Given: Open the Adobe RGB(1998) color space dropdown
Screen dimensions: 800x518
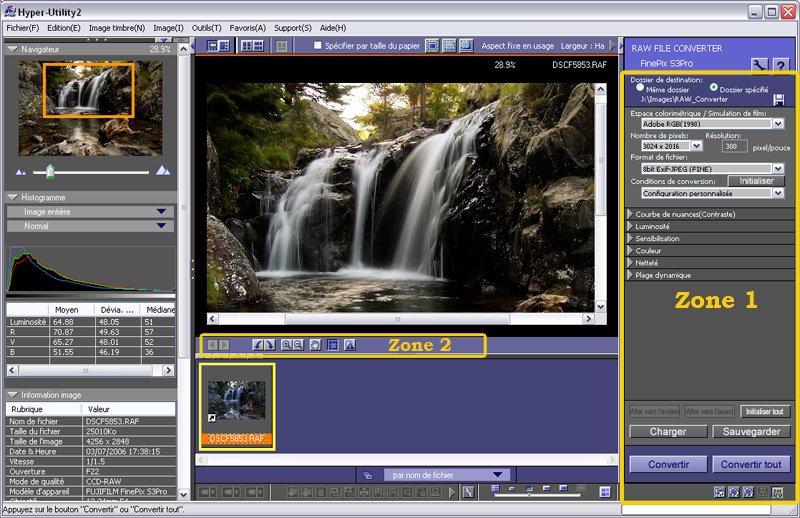Looking at the screenshot, I should pyautogui.click(x=778, y=124).
